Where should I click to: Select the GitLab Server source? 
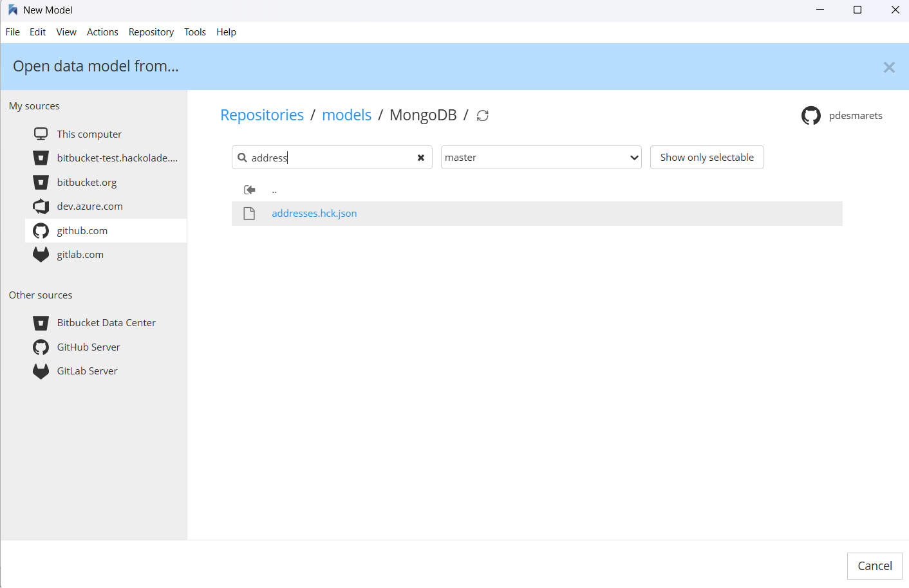[x=88, y=371]
